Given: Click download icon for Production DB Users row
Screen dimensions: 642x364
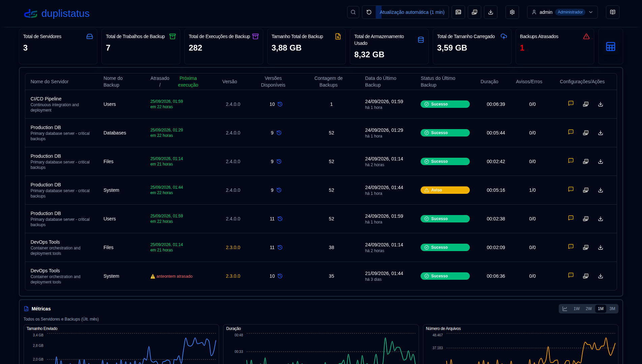Looking at the screenshot, I should [x=601, y=219].
